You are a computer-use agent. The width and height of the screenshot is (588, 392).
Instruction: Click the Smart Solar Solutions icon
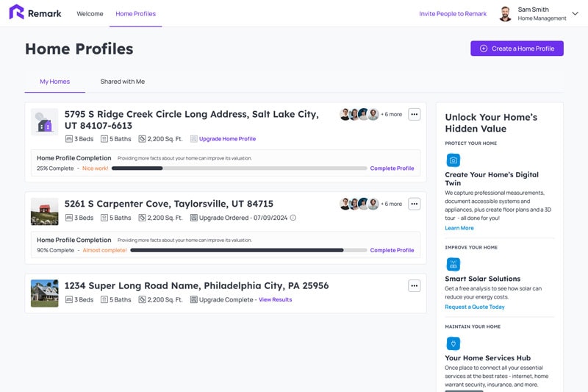(x=453, y=264)
